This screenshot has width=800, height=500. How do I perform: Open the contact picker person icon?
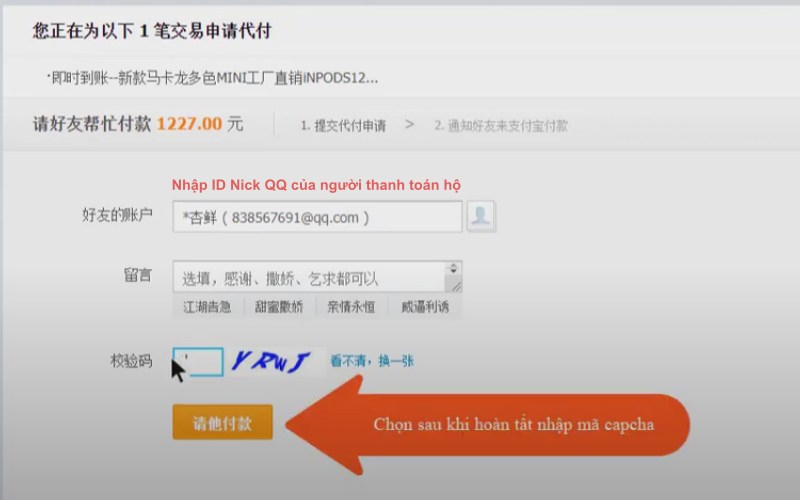coord(481,217)
